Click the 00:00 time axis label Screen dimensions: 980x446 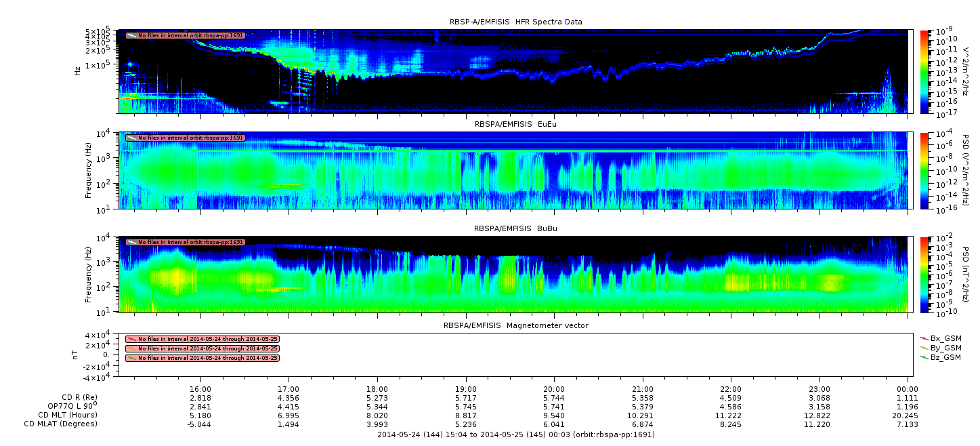908,388
